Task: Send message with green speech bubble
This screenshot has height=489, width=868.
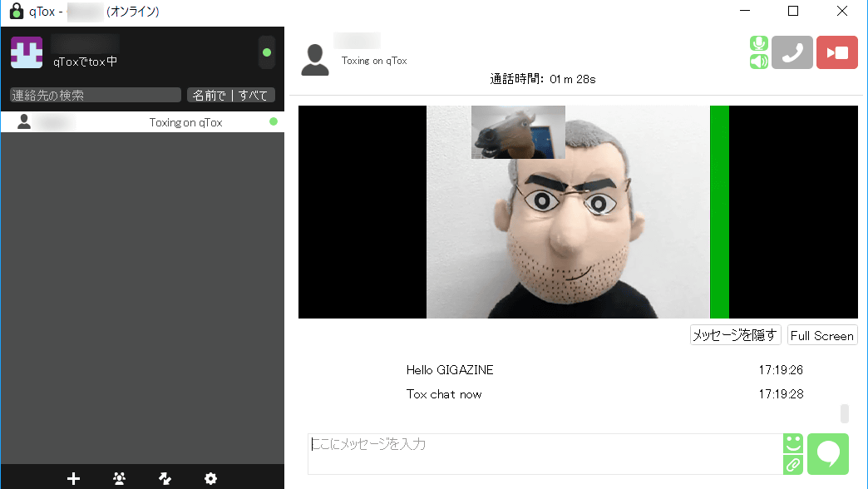Action: [x=828, y=454]
